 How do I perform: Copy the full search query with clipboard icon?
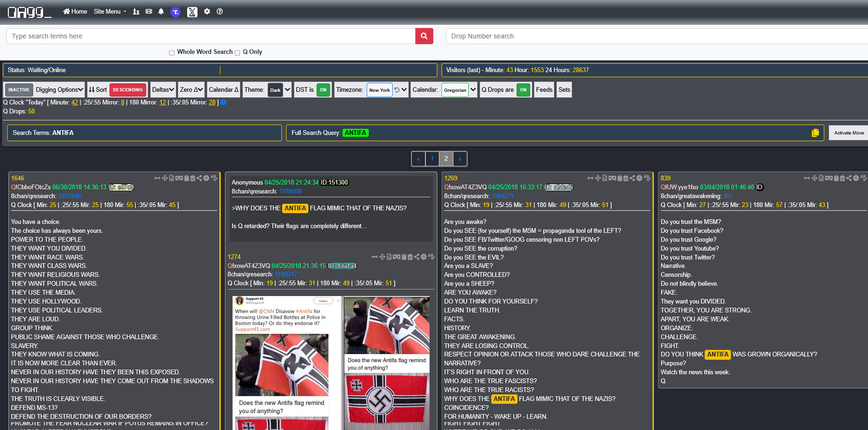815,133
